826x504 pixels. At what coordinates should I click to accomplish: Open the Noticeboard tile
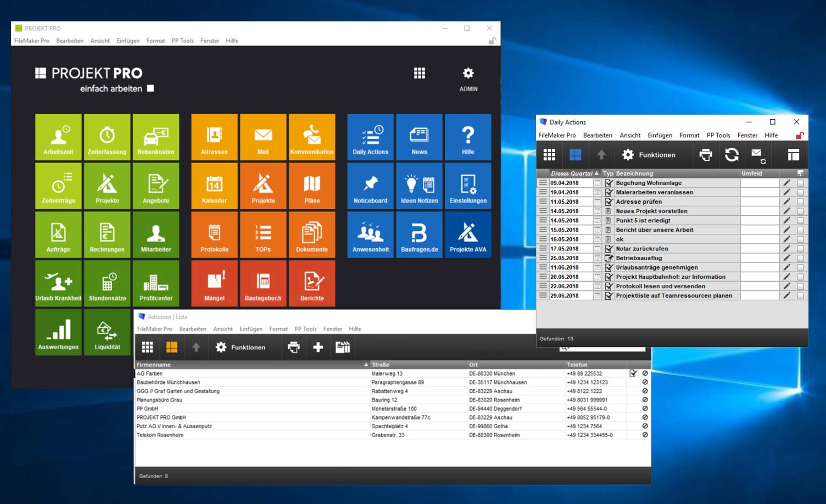[x=370, y=186]
